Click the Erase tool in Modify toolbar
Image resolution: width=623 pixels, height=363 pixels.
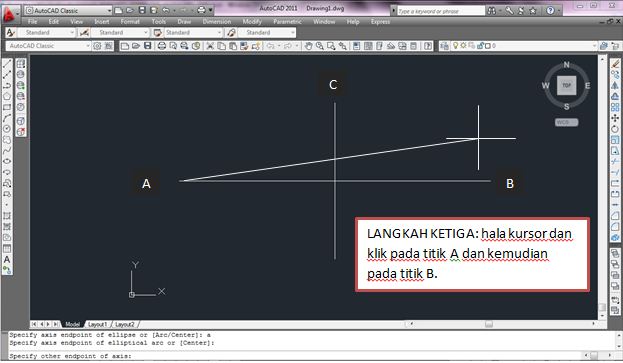pyautogui.click(x=615, y=63)
